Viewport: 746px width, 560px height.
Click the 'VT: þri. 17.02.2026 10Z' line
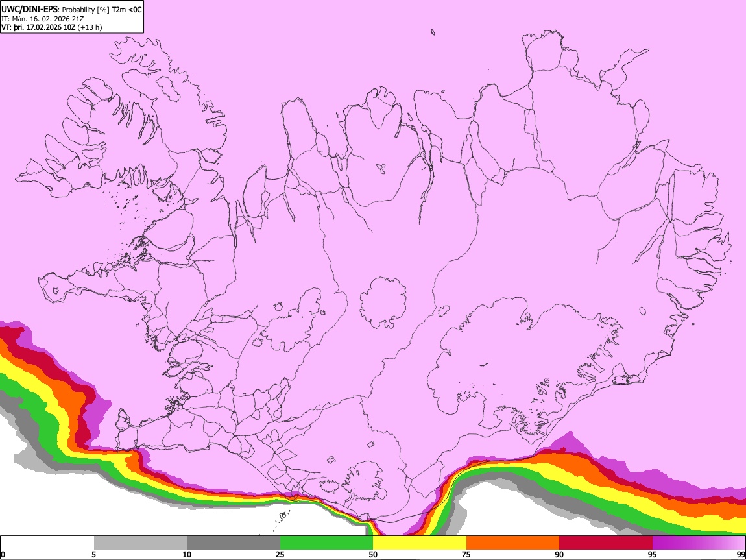click(38, 27)
